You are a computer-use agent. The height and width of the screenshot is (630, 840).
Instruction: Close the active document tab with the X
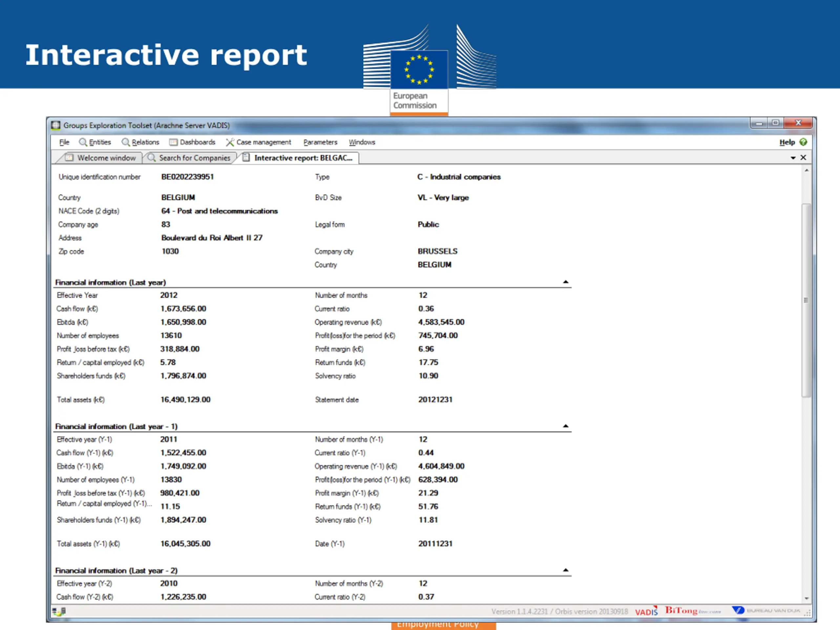click(803, 157)
